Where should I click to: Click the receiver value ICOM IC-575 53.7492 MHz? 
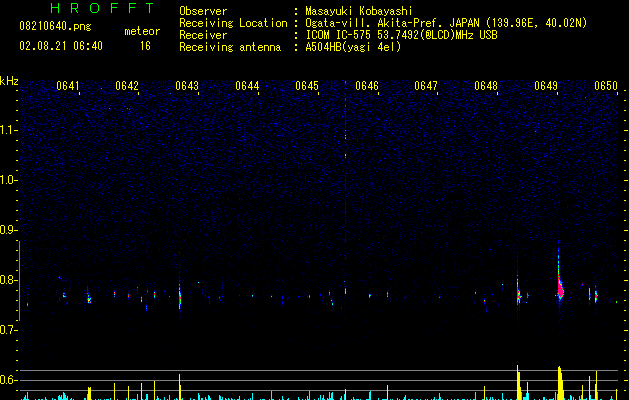(x=402, y=35)
